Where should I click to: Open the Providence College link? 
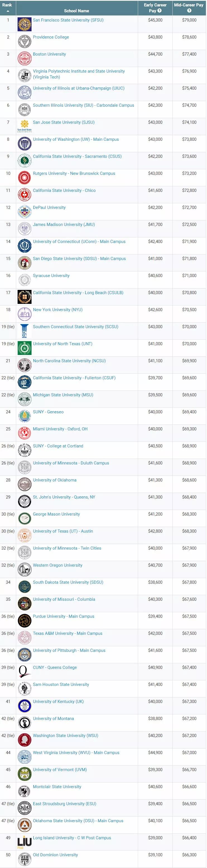(51, 37)
